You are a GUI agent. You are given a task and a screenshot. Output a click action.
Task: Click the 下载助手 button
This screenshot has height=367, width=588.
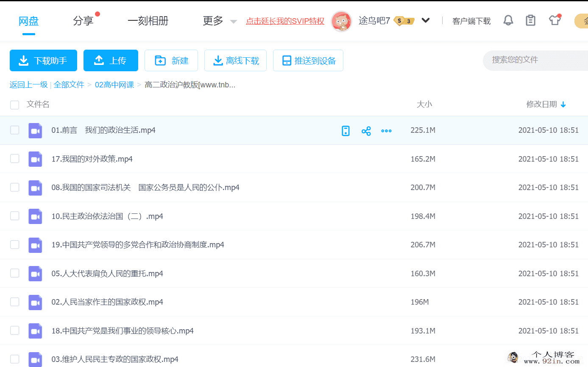pos(43,60)
